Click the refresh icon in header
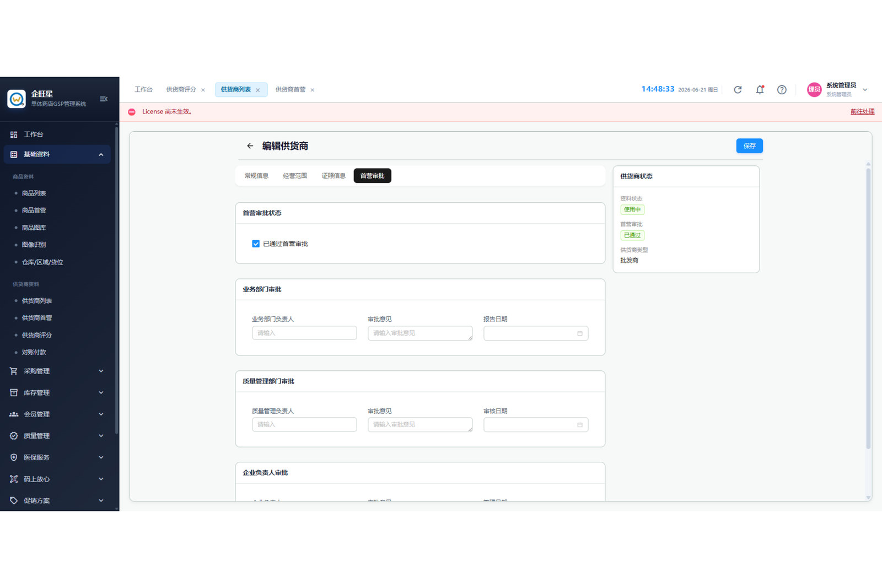882x588 pixels. [x=738, y=90]
